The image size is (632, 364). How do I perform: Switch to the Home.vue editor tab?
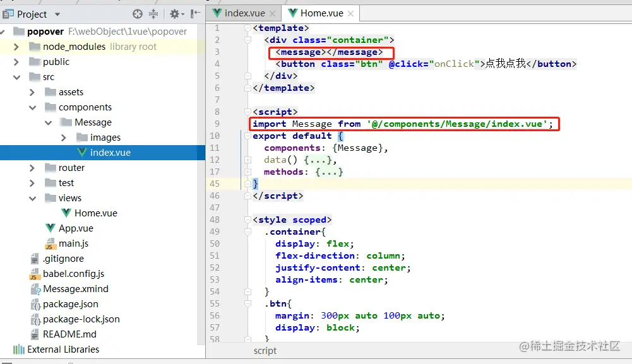[321, 13]
